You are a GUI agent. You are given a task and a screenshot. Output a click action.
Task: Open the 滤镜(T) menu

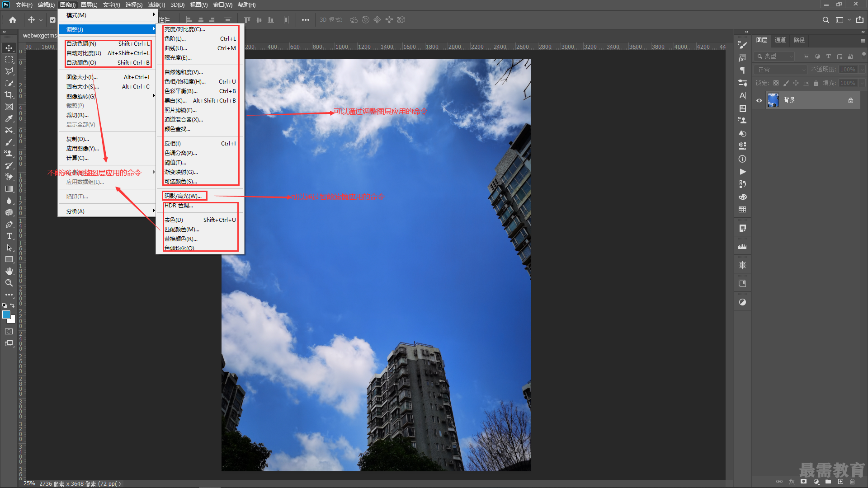point(156,5)
